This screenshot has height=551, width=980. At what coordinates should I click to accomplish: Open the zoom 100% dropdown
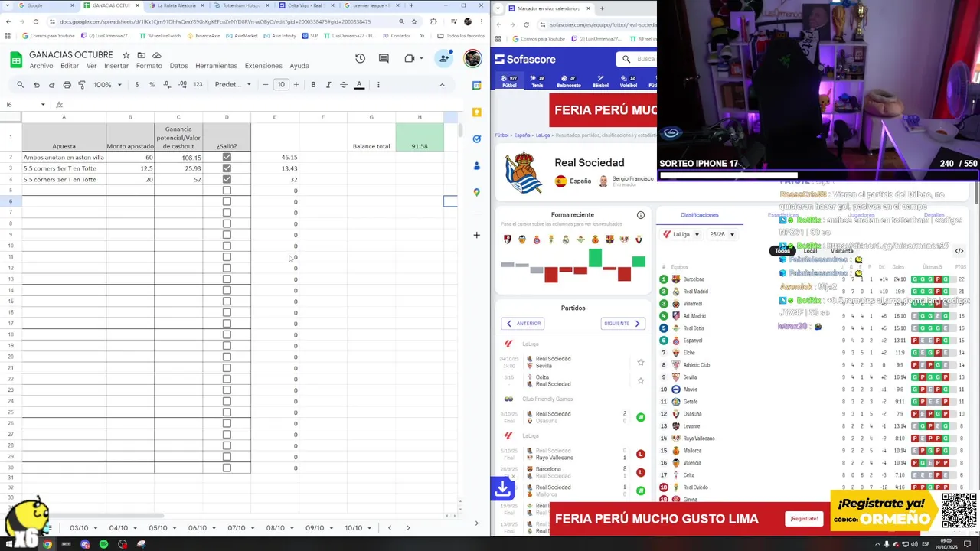pos(107,85)
